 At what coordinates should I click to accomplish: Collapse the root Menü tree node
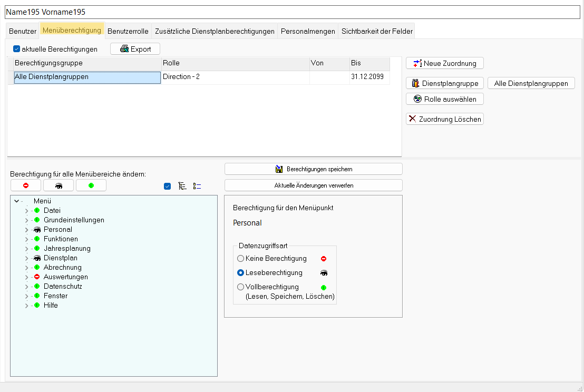pyautogui.click(x=17, y=201)
